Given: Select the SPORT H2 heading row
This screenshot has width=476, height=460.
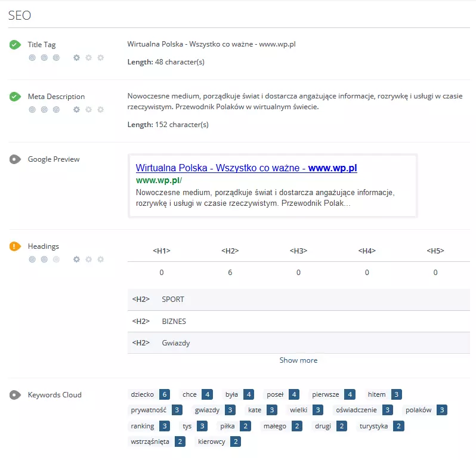Looking at the screenshot, I should [x=299, y=300].
